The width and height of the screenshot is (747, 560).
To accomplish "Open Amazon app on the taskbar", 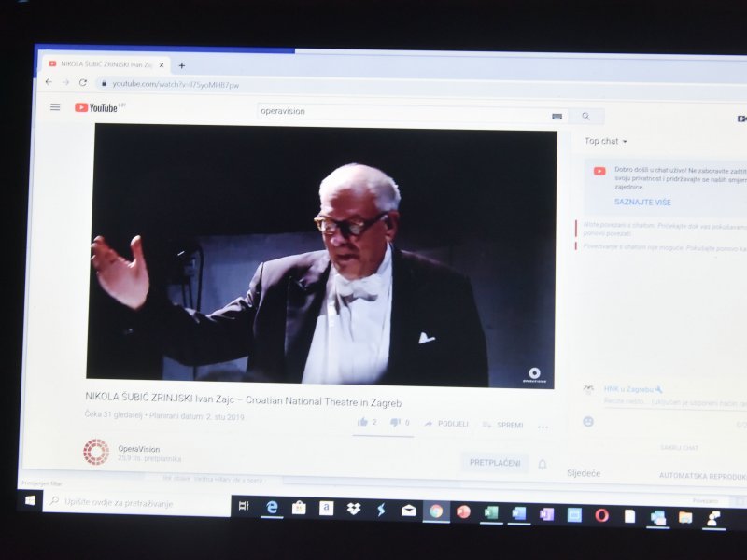I will click(x=326, y=509).
